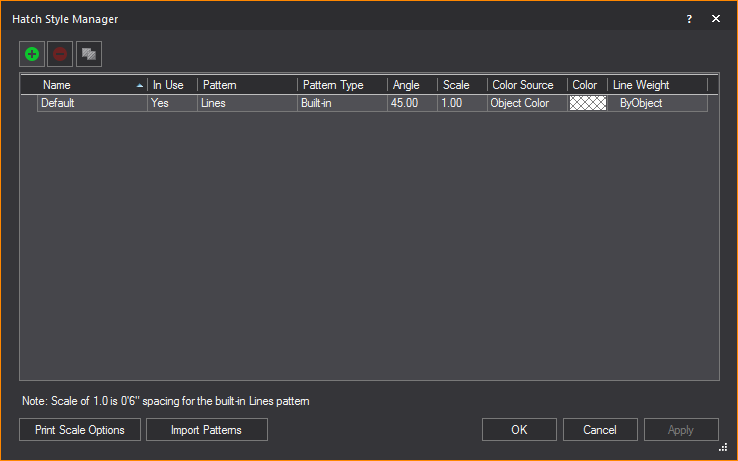Screen dimensions: 738x461
Task: Click the 45.00 angle value field
Action: [411, 103]
